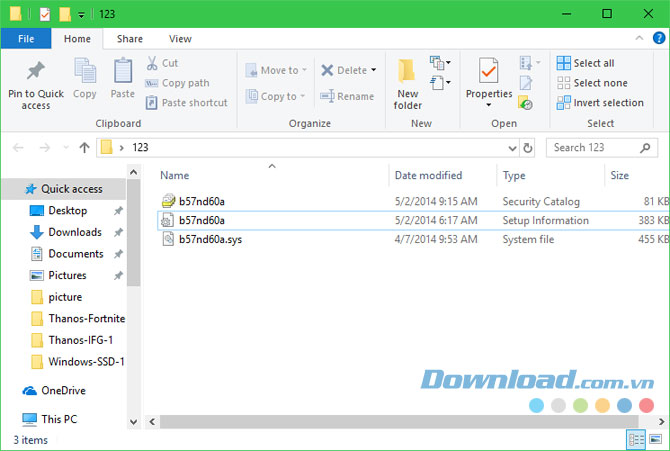Open the New item dropdown icon
The width and height of the screenshot is (670, 451).
tap(440, 63)
